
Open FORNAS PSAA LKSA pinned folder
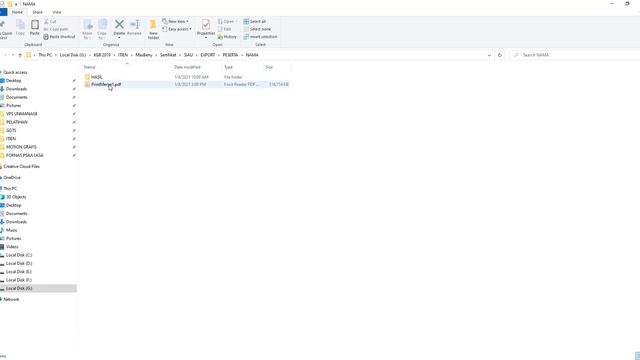coord(24,156)
